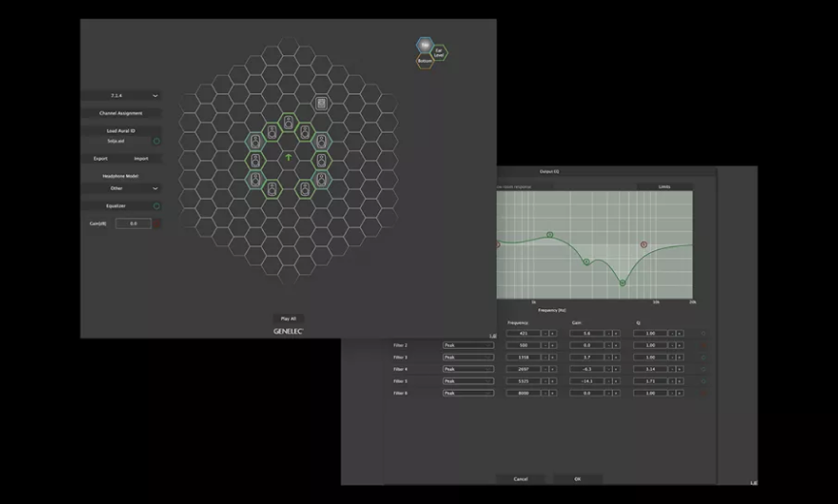Click the Export button
This screenshot has width=838, height=504.
(x=101, y=158)
